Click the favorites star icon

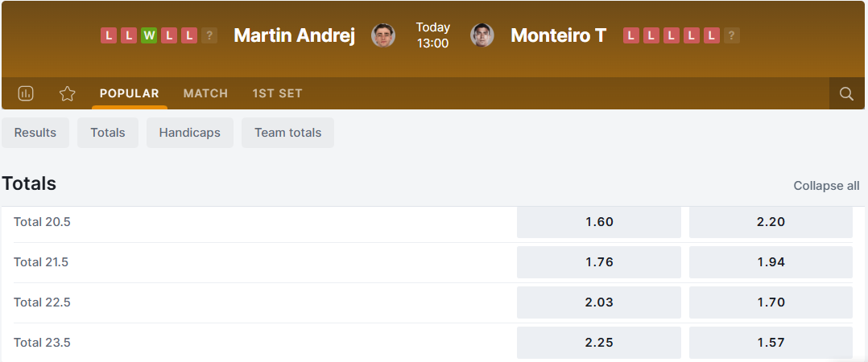tap(68, 93)
